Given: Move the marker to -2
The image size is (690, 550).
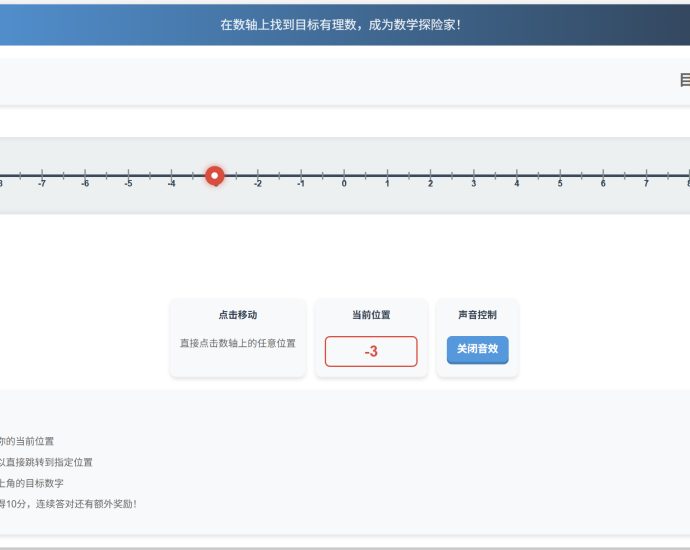Looking at the screenshot, I should (x=258, y=176).
